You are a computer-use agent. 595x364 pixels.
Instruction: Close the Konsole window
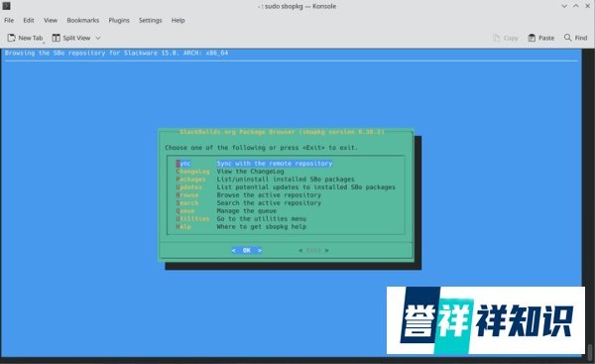pos(588,6)
